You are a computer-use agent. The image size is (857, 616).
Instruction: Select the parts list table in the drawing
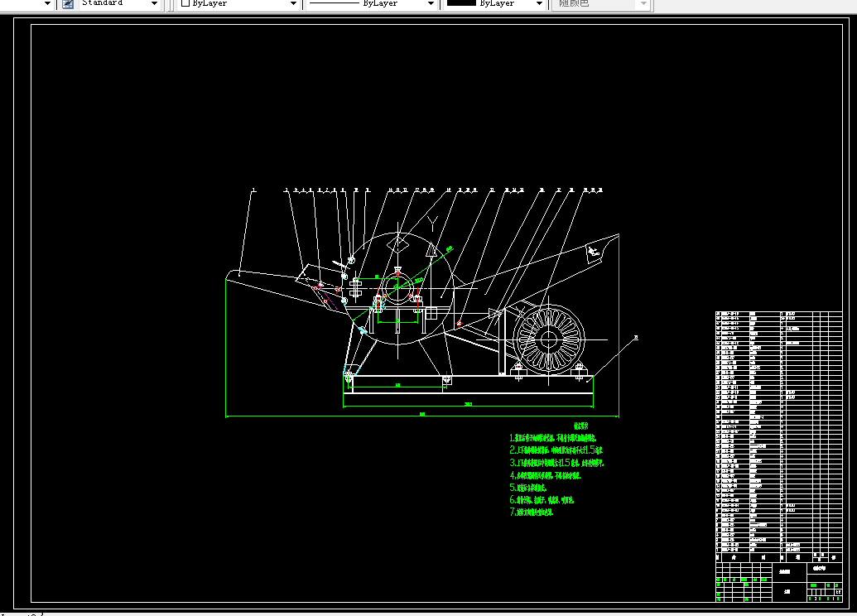point(779,436)
